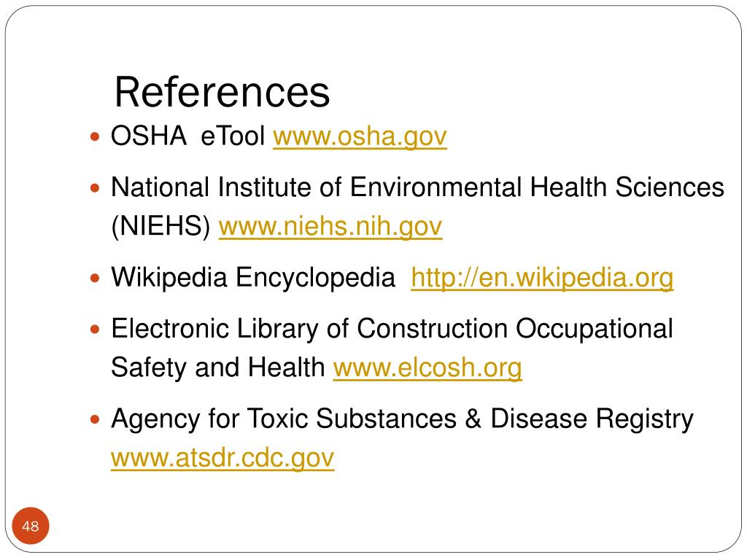Click the Safety and Health text

click(217, 368)
